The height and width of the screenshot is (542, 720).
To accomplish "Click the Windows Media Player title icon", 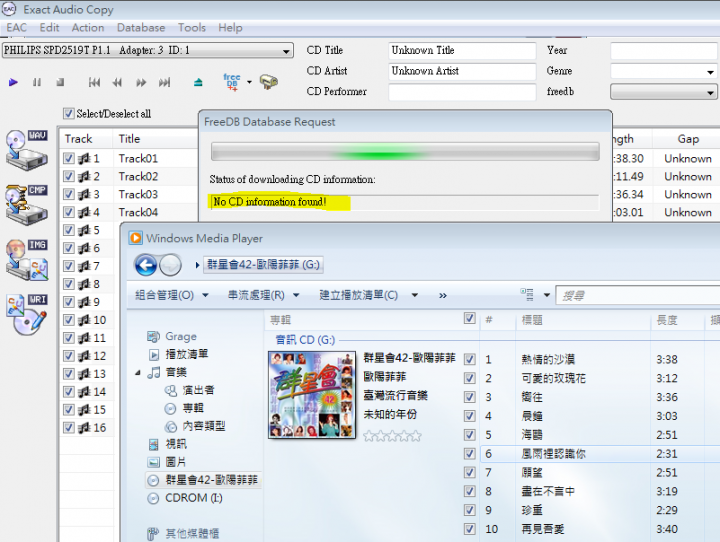I will 136,238.
